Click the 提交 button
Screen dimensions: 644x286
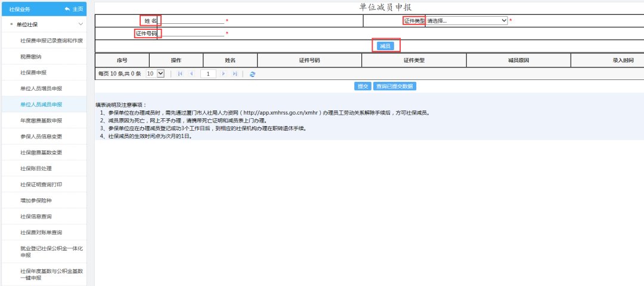pos(363,86)
